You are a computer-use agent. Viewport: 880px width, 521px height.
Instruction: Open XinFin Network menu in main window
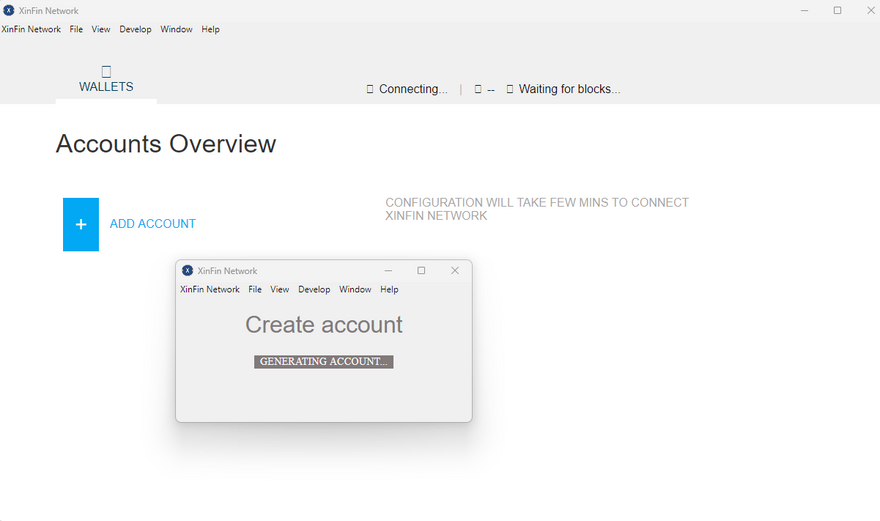tap(31, 29)
